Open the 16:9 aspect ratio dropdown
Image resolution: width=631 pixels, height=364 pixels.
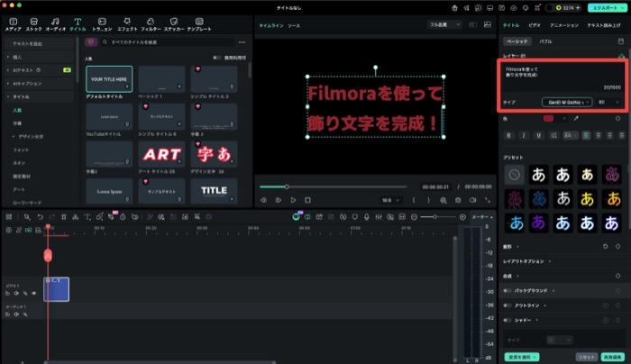coord(390,200)
